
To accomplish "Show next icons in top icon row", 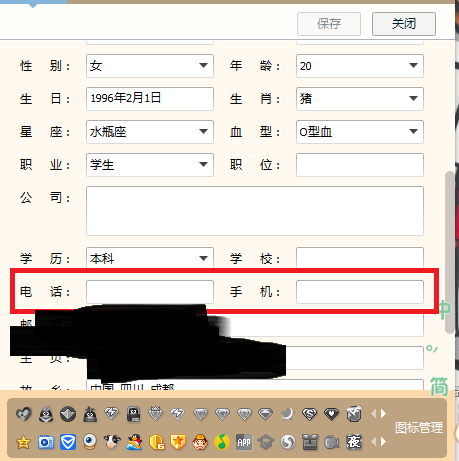I will click(x=383, y=414).
